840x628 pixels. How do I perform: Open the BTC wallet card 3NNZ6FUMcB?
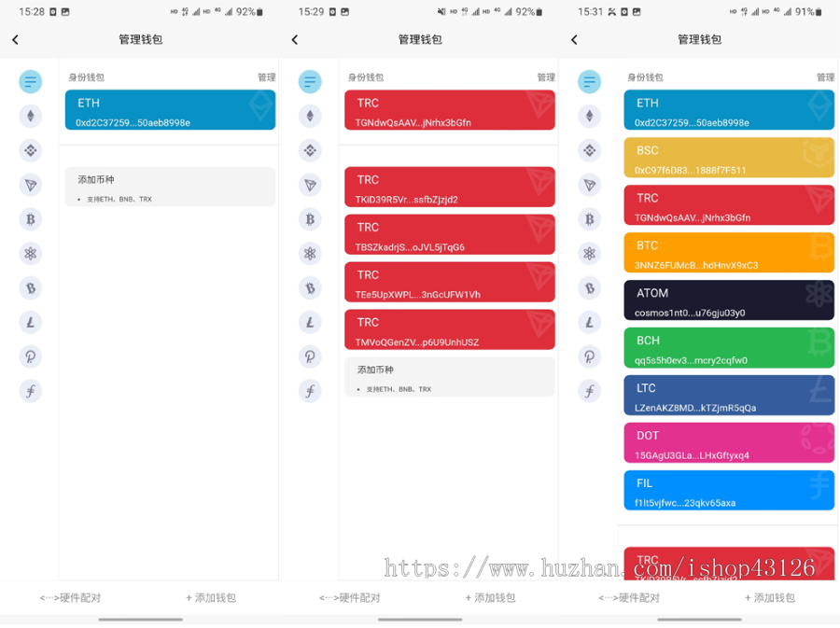[x=729, y=253]
